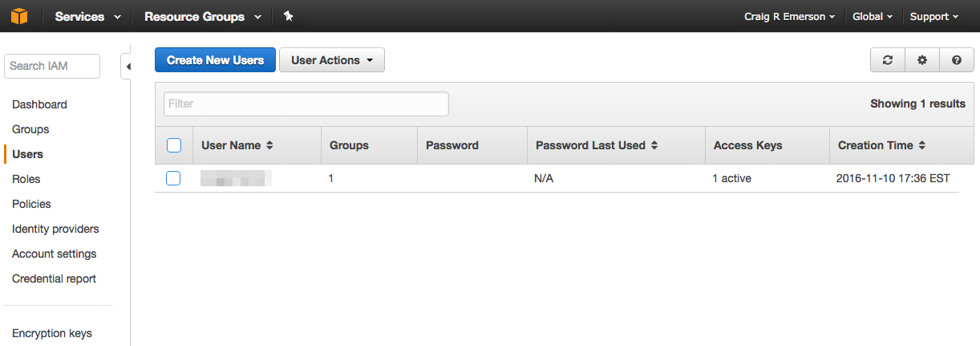Open Credential report link

54,279
